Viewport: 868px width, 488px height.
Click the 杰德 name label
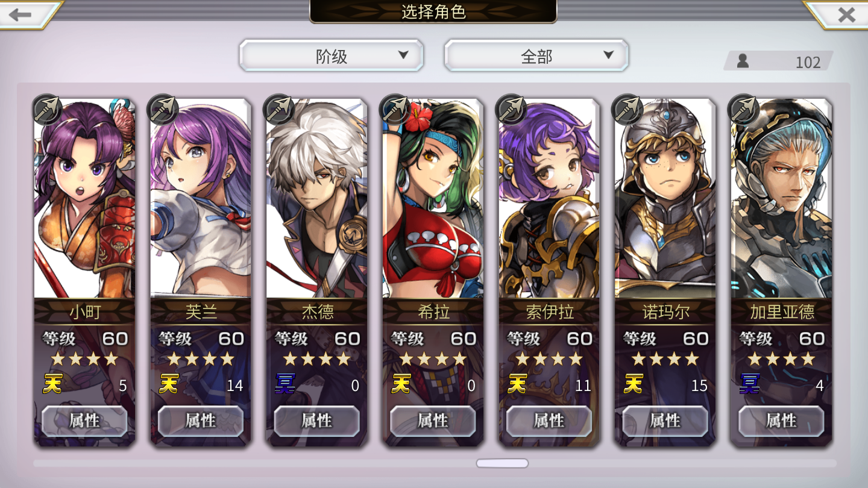[317, 311]
